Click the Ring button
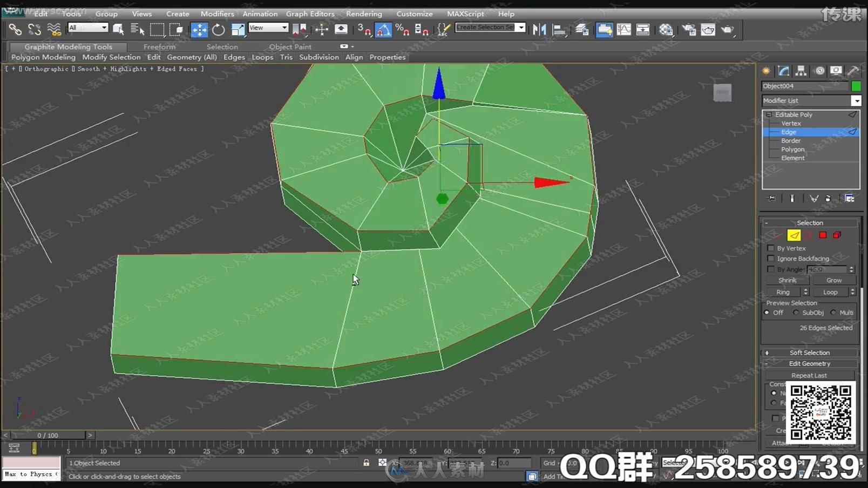Screen dimensions: 868x488 [x=783, y=292]
